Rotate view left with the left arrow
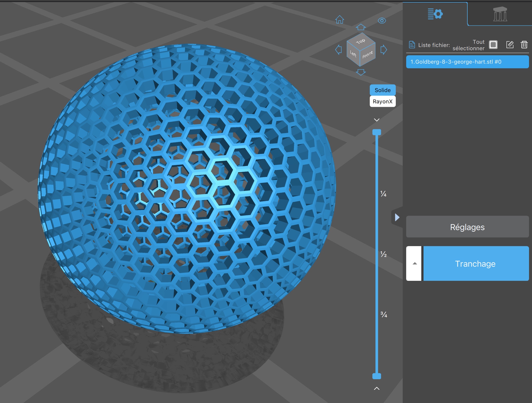 (x=338, y=50)
